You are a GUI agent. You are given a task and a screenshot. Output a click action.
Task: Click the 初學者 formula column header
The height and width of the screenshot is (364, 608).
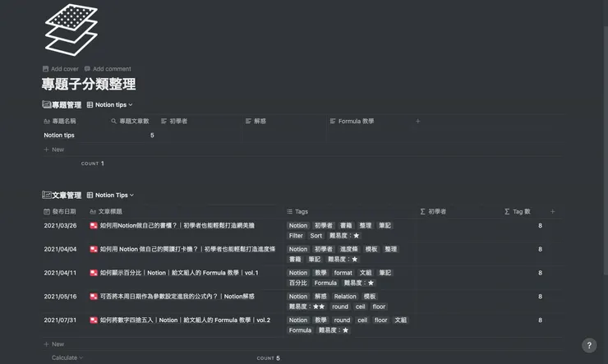tap(433, 212)
